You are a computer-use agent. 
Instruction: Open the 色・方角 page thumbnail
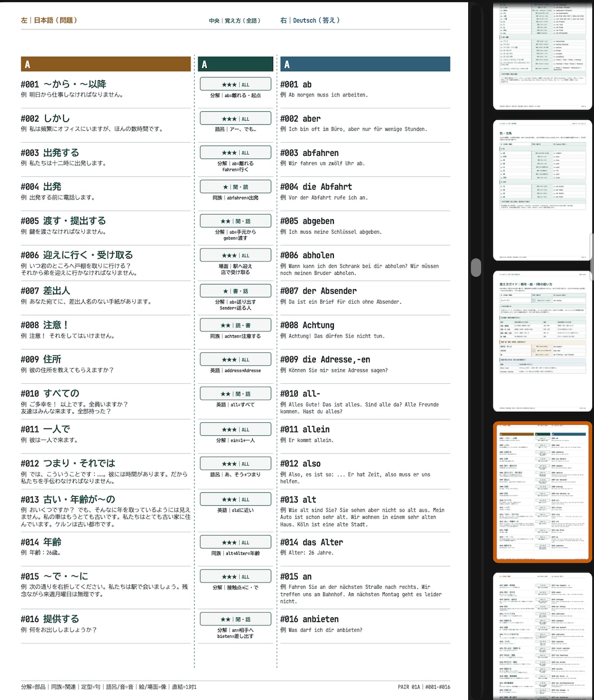(543, 190)
